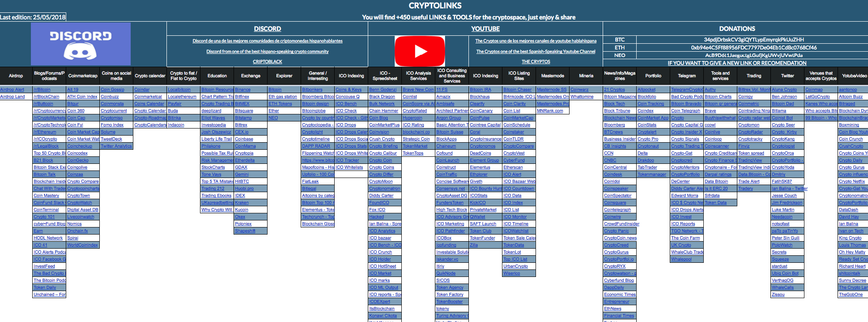Select the 'Education' column header

point(217,76)
